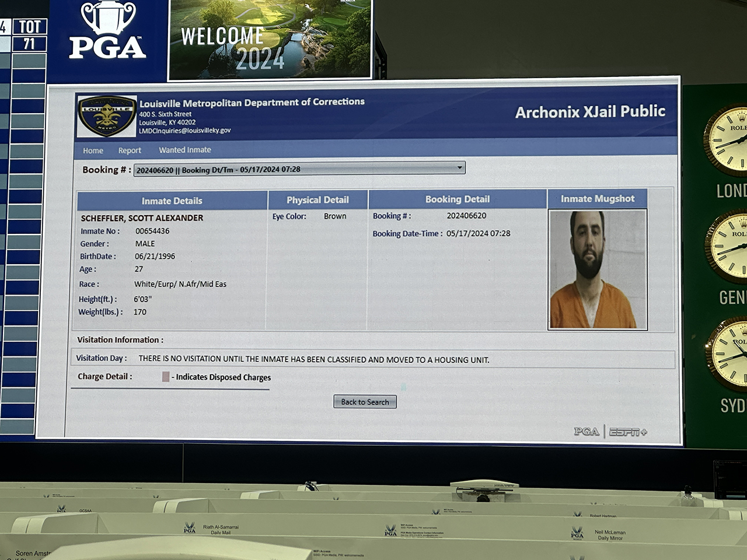Click the Louisville Metro badge logo
Screen dimensions: 747x560
tap(107, 116)
